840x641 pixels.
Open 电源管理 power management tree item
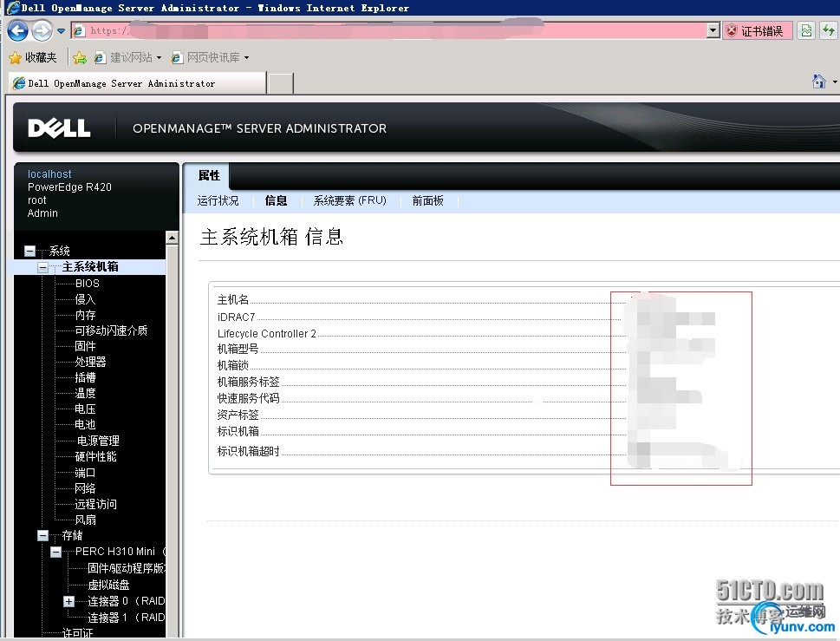(98, 441)
